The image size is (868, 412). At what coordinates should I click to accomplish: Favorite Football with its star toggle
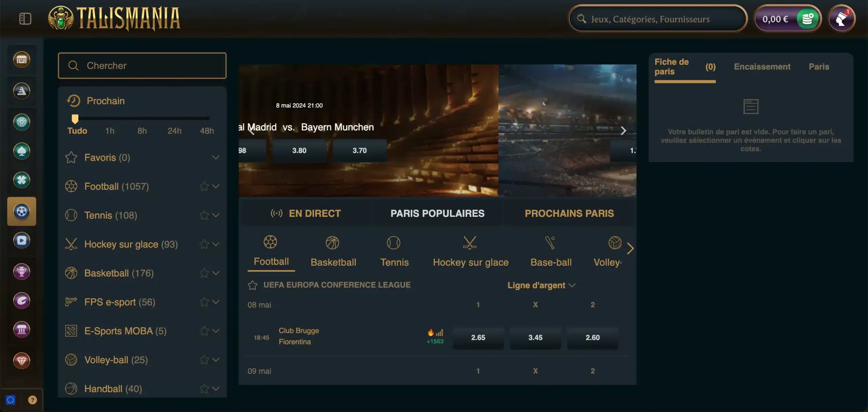pyautogui.click(x=204, y=186)
